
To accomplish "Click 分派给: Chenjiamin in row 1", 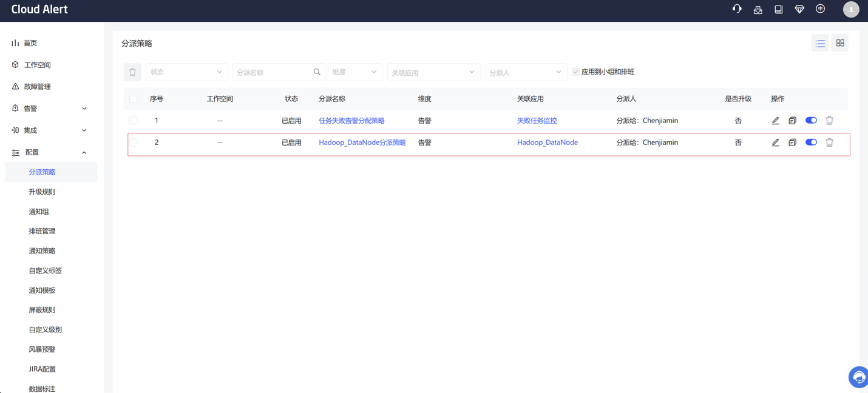I will 647,121.
